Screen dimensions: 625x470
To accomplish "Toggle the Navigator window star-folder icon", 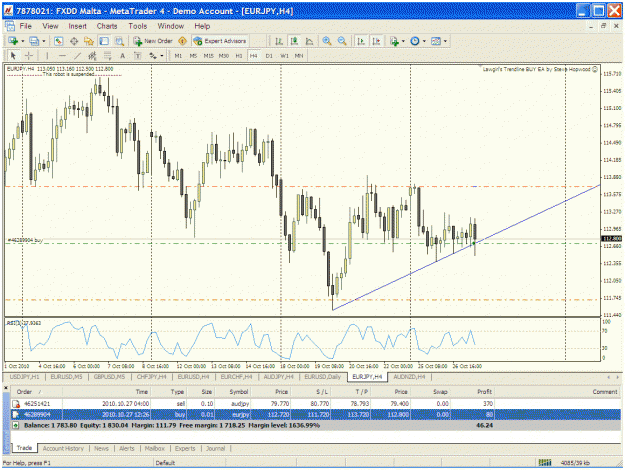I will pyautogui.click(x=88, y=41).
